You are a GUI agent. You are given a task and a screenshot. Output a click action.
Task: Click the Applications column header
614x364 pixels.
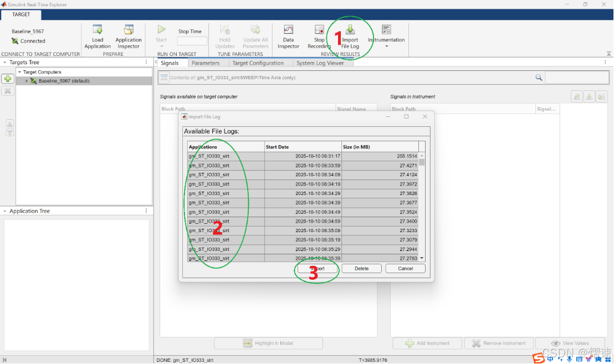click(226, 147)
